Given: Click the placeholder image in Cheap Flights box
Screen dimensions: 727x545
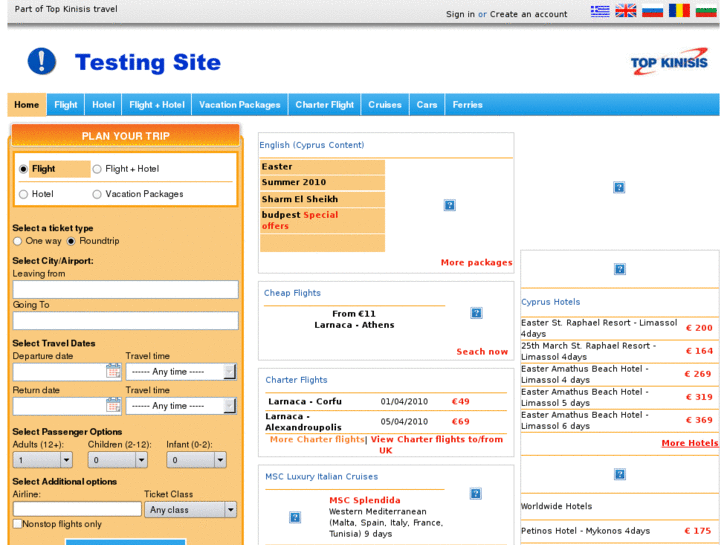Looking at the screenshot, I should tap(476, 313).
